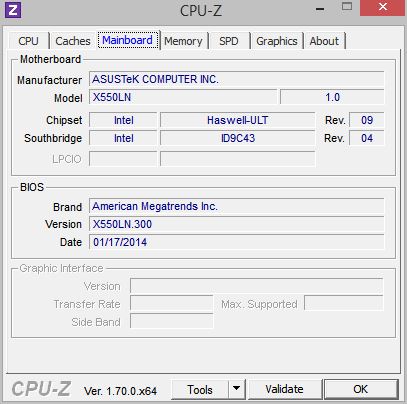
Task: Open the About tab
Action: (x=324, y=41)
